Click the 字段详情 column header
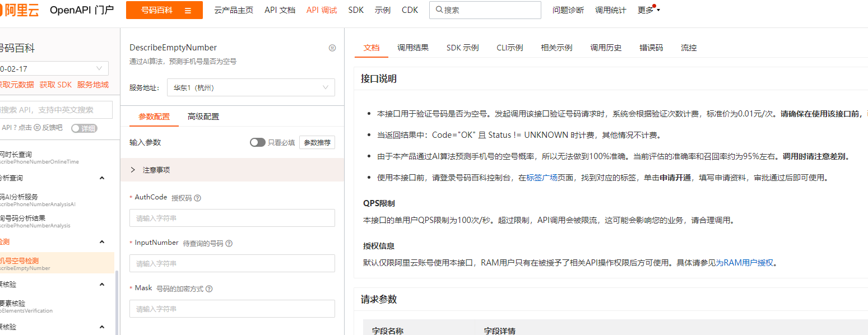 500,331
